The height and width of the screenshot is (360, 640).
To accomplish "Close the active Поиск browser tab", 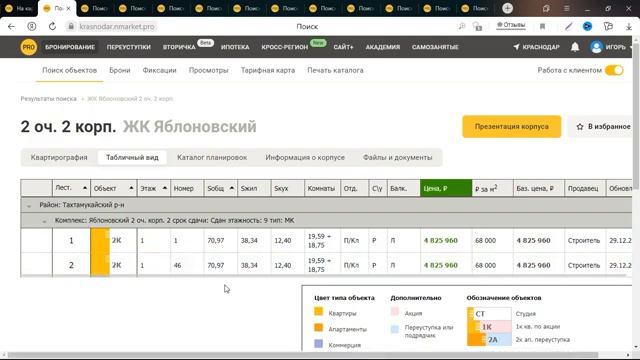I will (68, 8).
